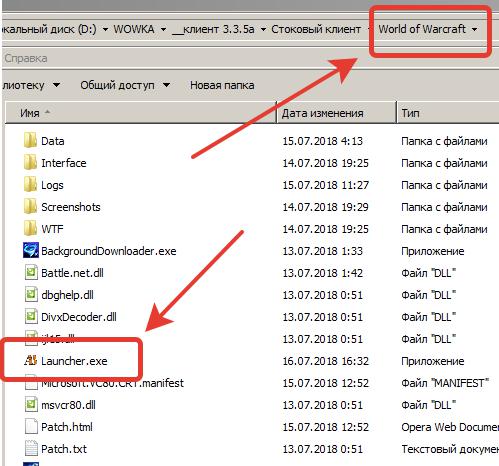Select dbghelp.dll file name
The width and height of the screenshot is (499, 466).
point(67,295)
